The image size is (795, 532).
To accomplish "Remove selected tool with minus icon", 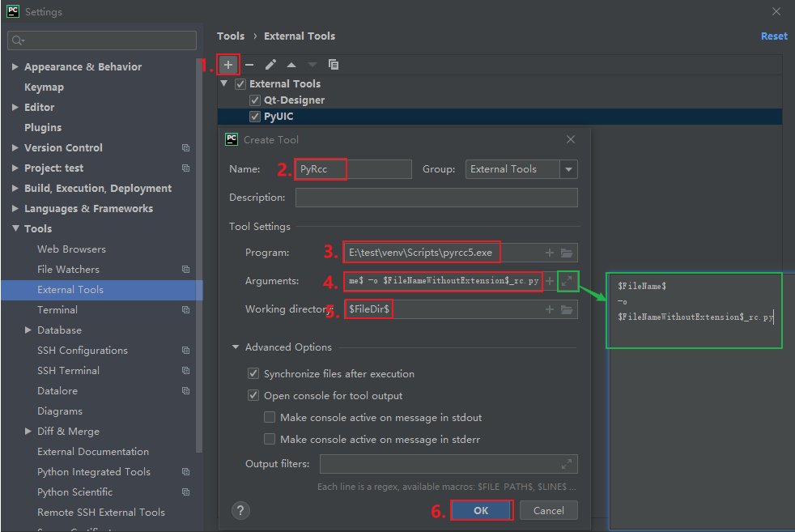I will click(x=249, y=65).
